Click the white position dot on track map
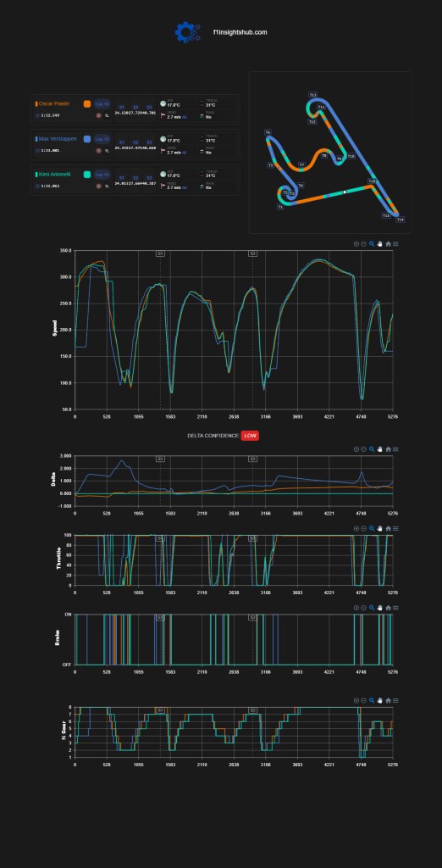The width and height of the screenshot is (442, 868). click(x=345, y=192)
